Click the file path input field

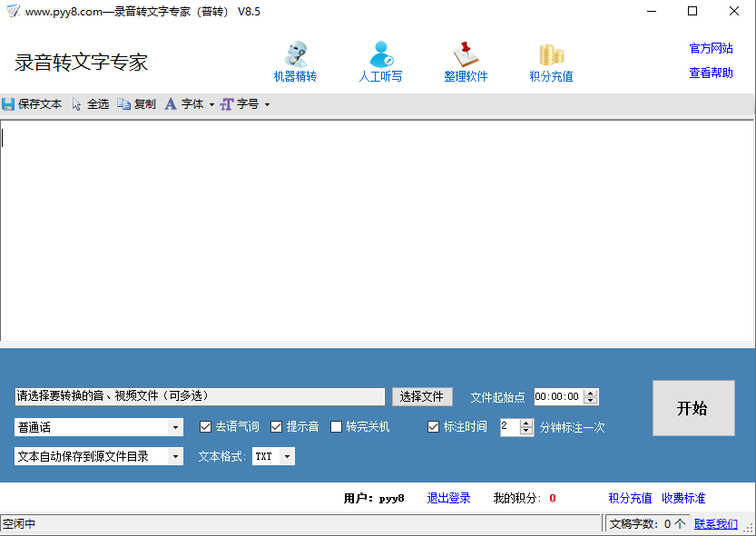[200, 396]
